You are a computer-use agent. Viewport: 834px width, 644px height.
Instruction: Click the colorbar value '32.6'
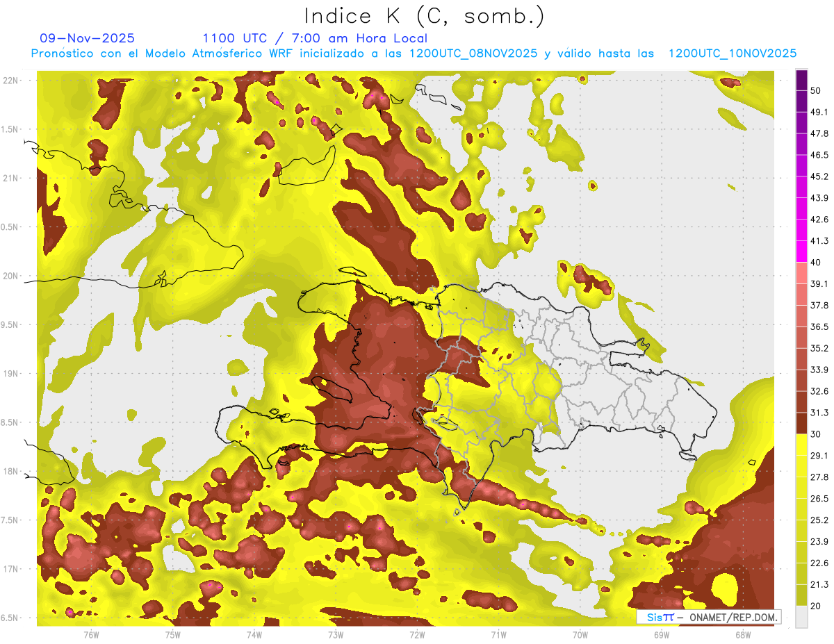tap(819, 391)
